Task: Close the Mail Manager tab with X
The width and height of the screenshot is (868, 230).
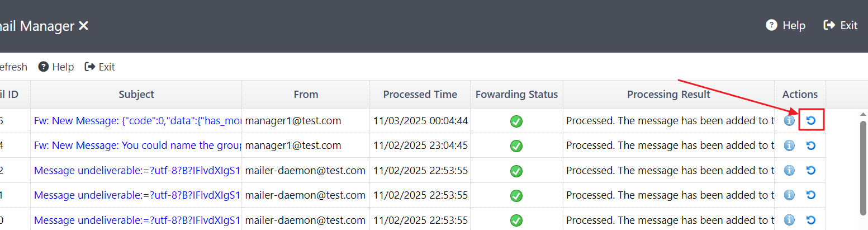Action: pyautogui.click(x=83, y=26)
